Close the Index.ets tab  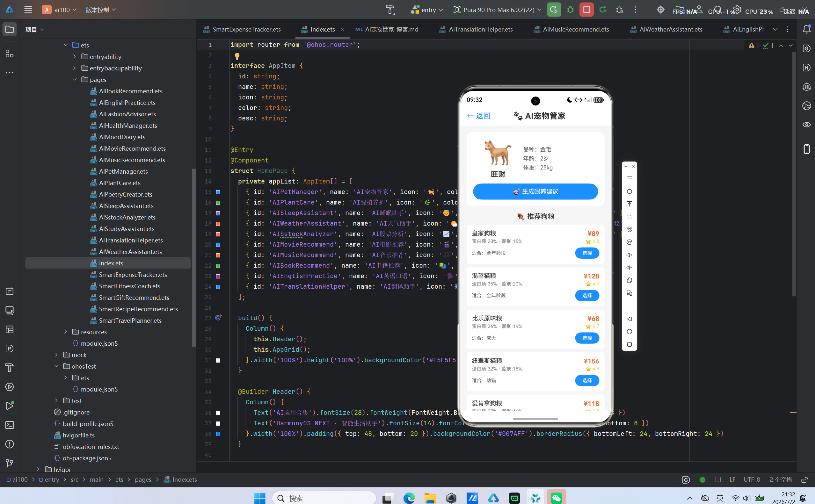click(342, 29)
